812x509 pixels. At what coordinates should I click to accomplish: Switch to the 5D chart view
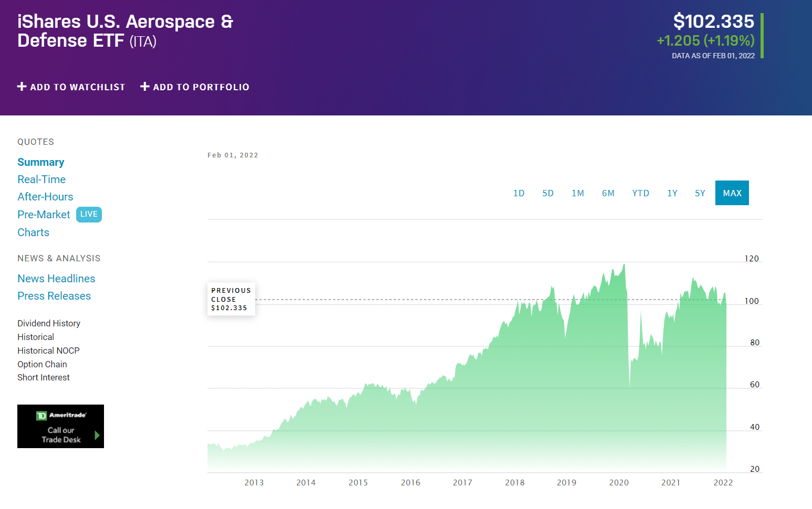click(x=548, y=193)
